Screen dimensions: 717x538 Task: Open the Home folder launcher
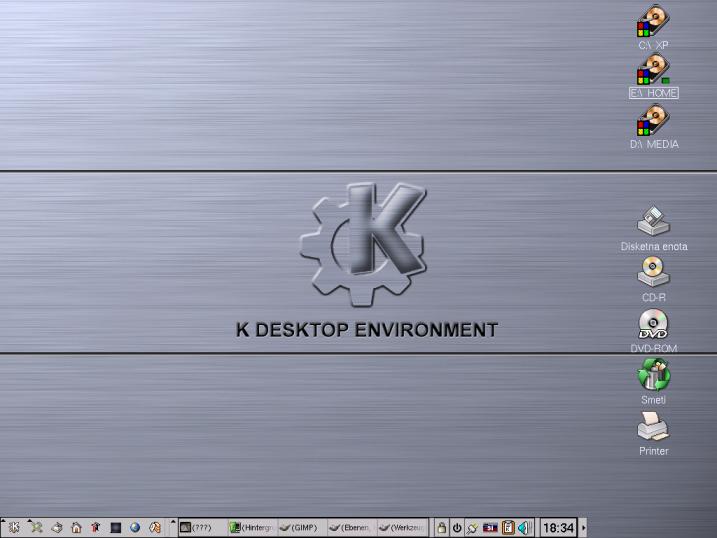tap(76, 527)
